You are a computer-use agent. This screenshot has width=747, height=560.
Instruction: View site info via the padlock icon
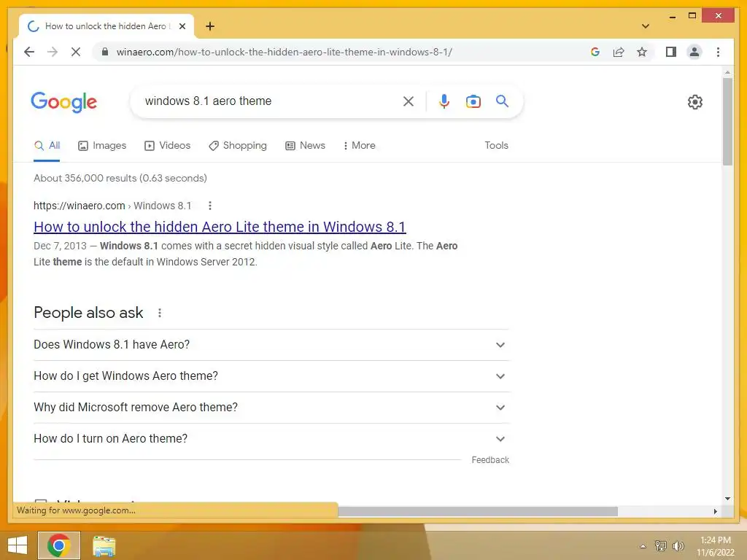point(105,52)
